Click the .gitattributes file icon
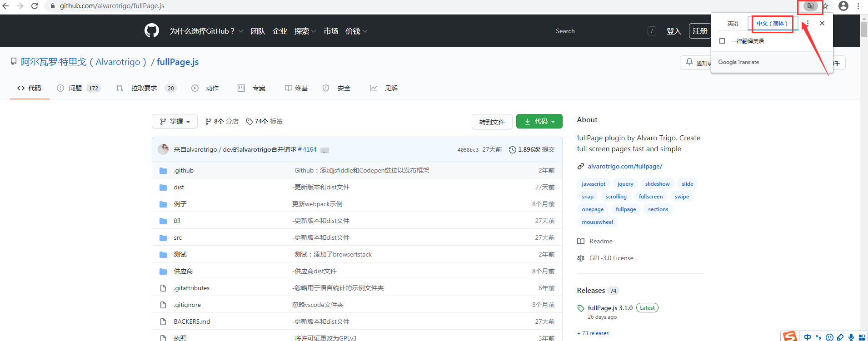Image resolution: width=868 pixels, height=341 pixels. pyautogui.click(x=163, y=288)
